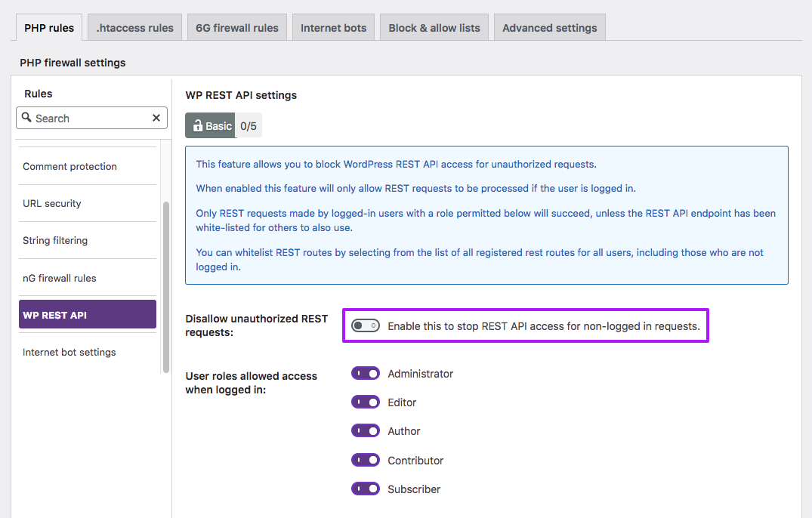Click the Basic lock badge
812x518 pixels.
[211, 126]
